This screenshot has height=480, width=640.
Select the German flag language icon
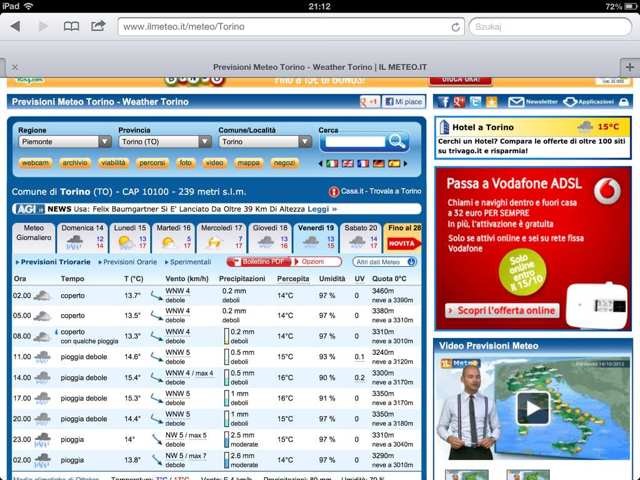point(378,163)
